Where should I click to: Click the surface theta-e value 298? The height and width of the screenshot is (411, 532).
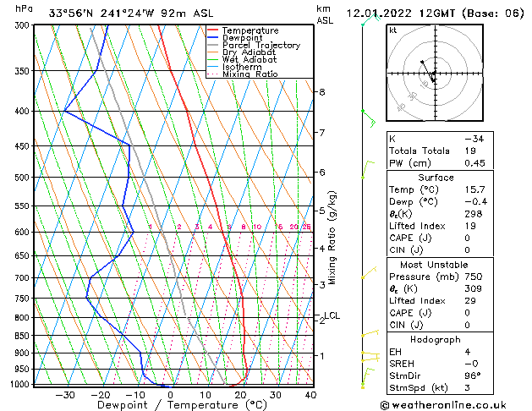point(474,214)
